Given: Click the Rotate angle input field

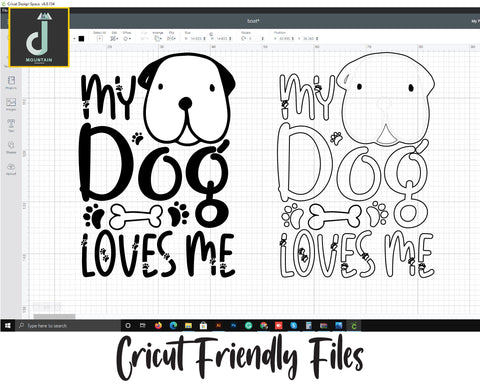Looking at the screenshot, I should pyautogui.click(x=254, y=39).
